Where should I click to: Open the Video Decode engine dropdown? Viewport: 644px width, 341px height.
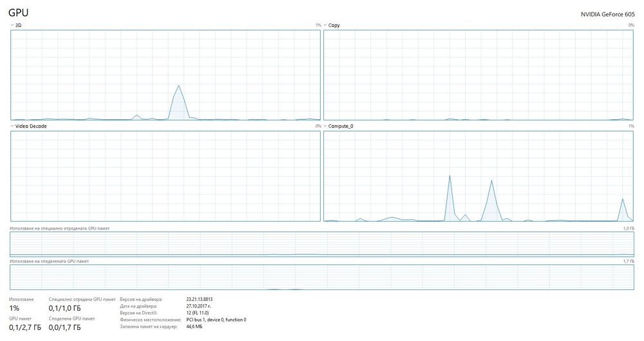28,126
